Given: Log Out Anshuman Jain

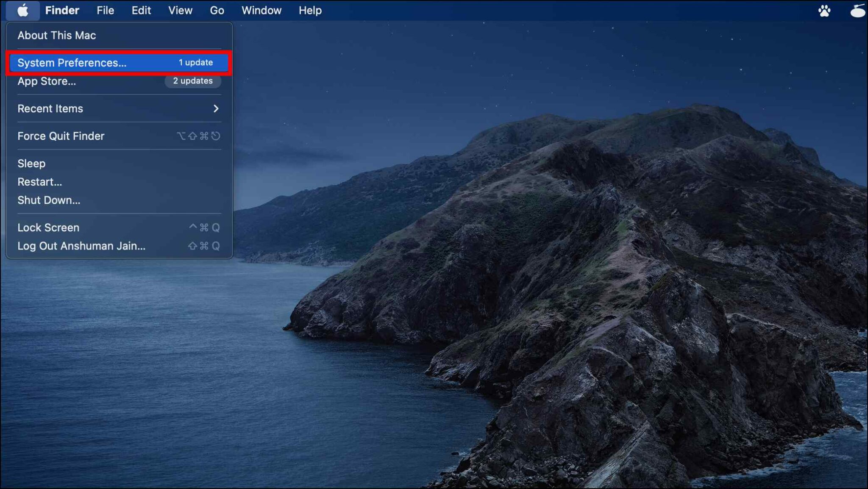Looking at the screenshot, I should pos(81,246).
